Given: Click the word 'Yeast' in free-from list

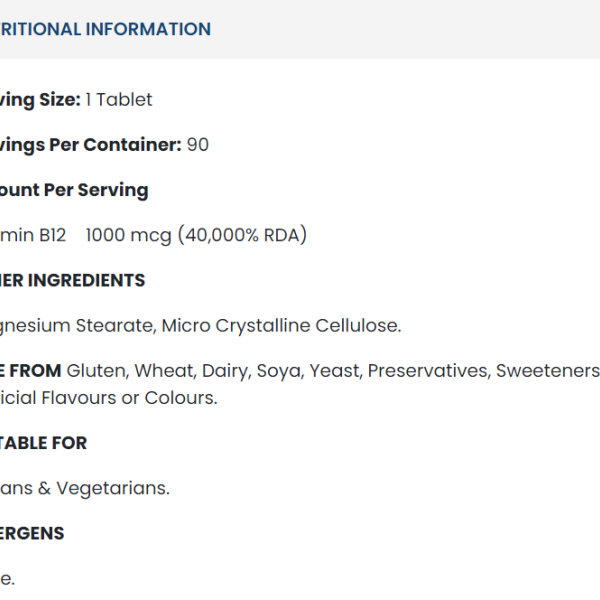Looking at the screenshot, I should pos(334,371).
